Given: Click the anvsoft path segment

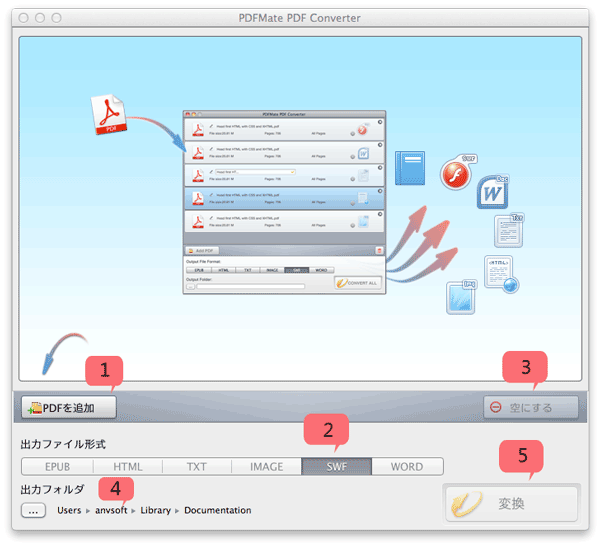Looking at the screenshot, I should pos(111,510).
